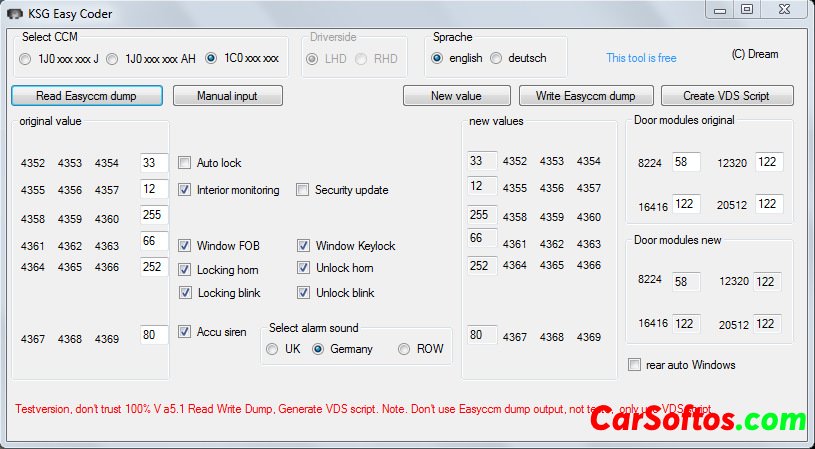Viewport: 815px width, 449px height.
Task: Enable rear auto Windows checkbox
Action: 634,365
